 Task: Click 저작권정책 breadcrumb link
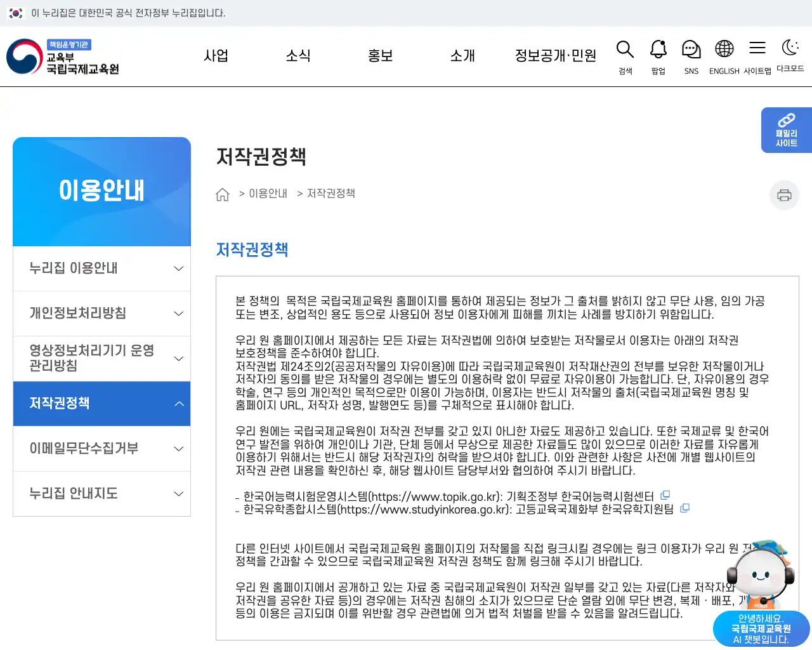tap(331, 194)
